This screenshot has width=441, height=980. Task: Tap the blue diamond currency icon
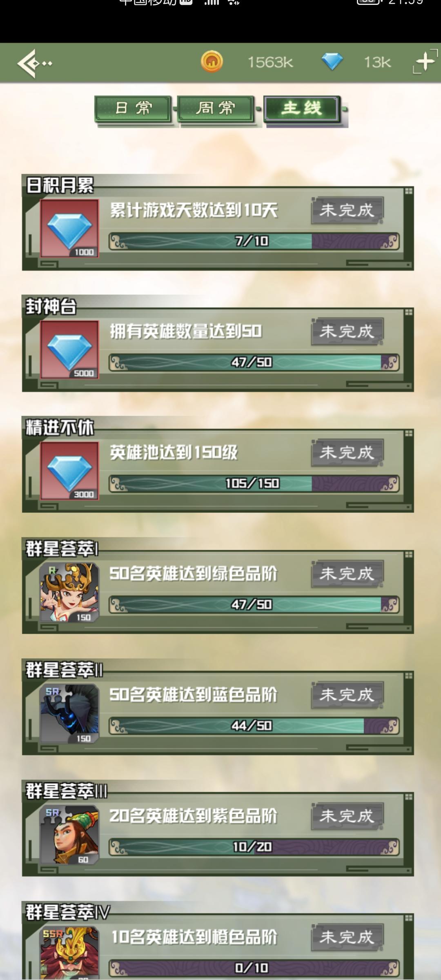point(332,62)
